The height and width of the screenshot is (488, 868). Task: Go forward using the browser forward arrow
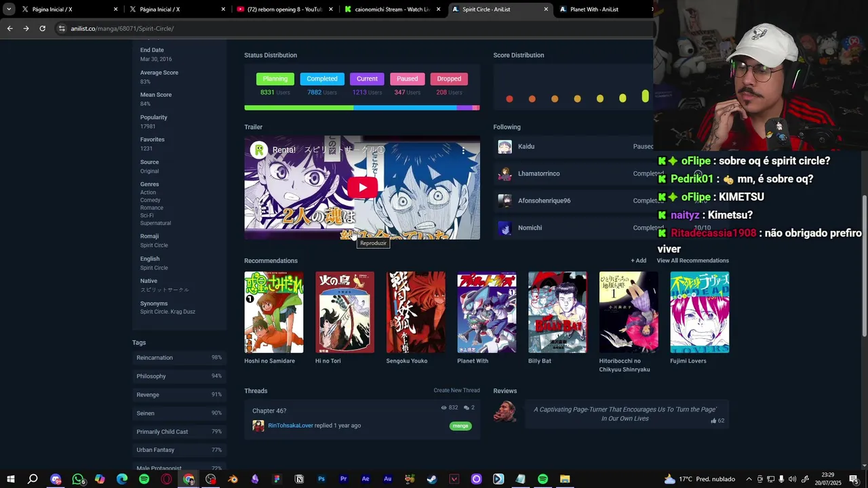click(26, 28)
